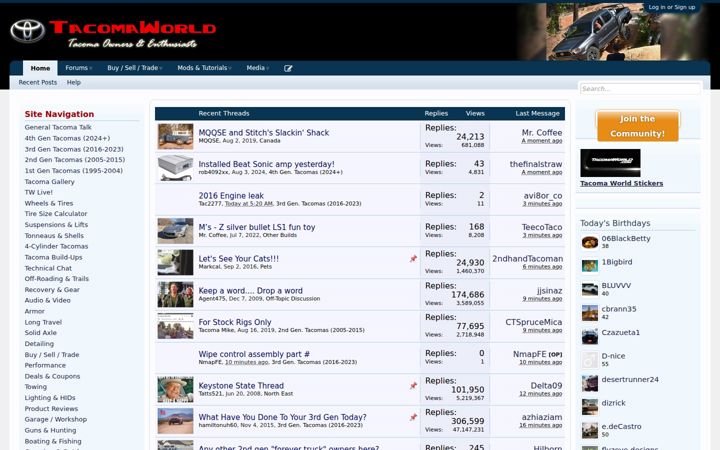The width and height of the screenshot is (720, 450).
Task: Open last poster CTSpruceMica link
Action: click(534, 322)
